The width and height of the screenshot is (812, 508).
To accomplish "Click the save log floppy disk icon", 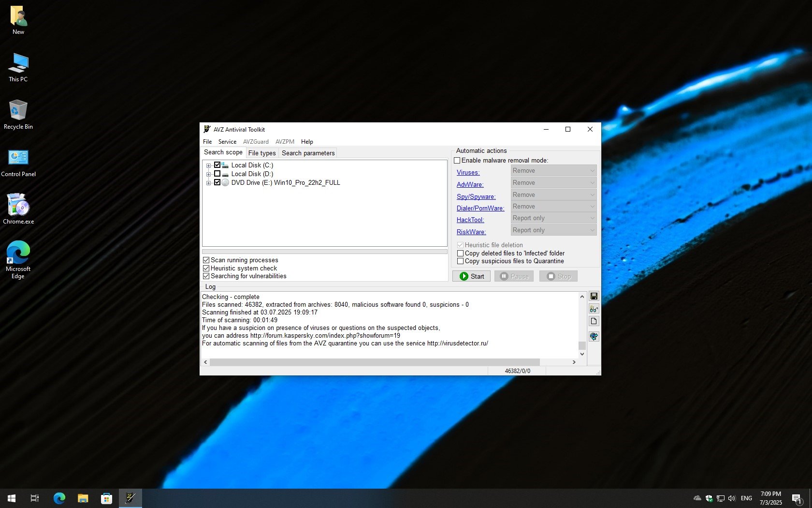I will pos(594,296).
